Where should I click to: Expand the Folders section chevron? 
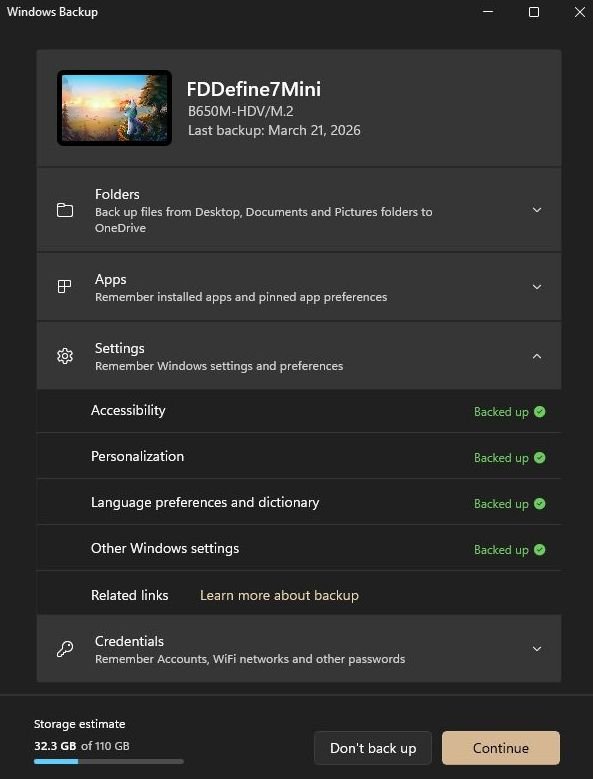537,210
